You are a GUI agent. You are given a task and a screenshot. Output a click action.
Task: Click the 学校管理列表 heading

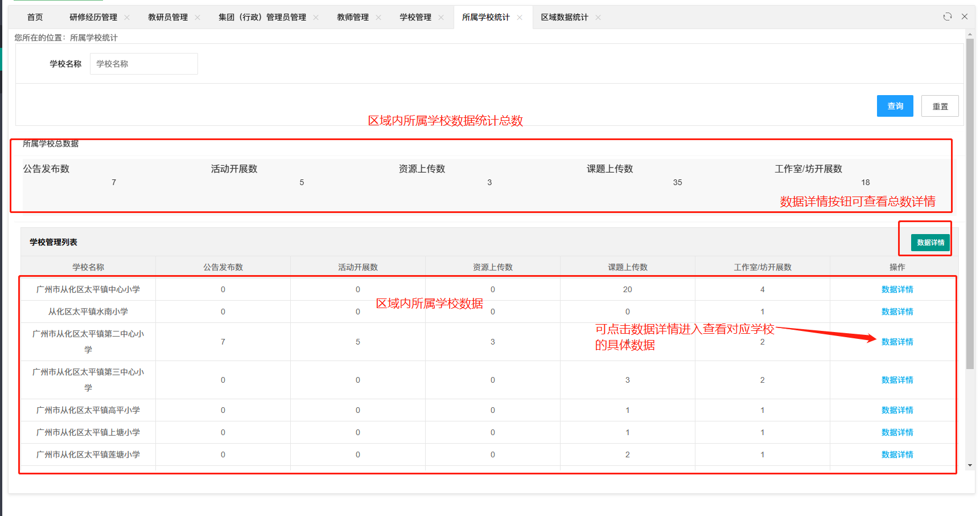[x=53, y=242]
